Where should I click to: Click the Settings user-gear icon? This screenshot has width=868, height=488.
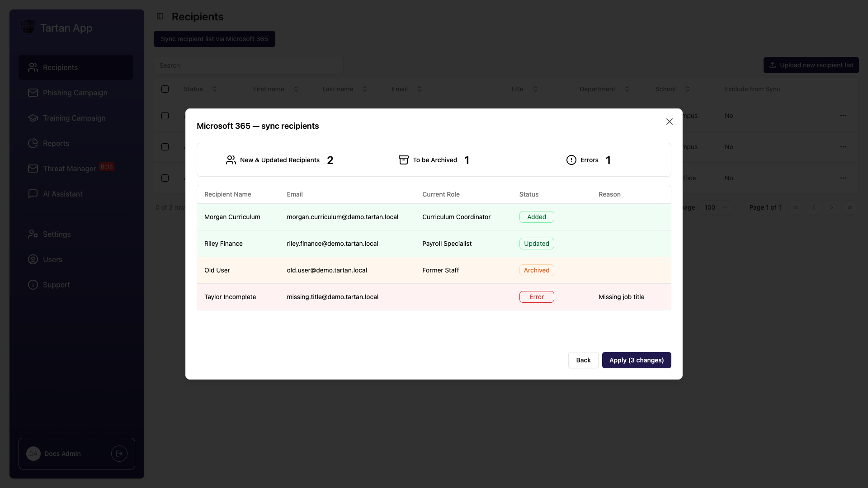coord(33,234)
